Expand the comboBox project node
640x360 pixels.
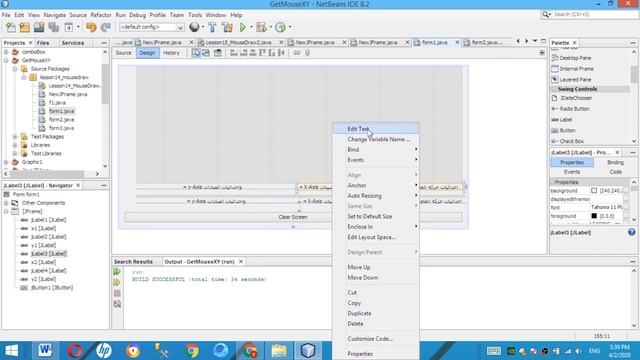[6, 52]
